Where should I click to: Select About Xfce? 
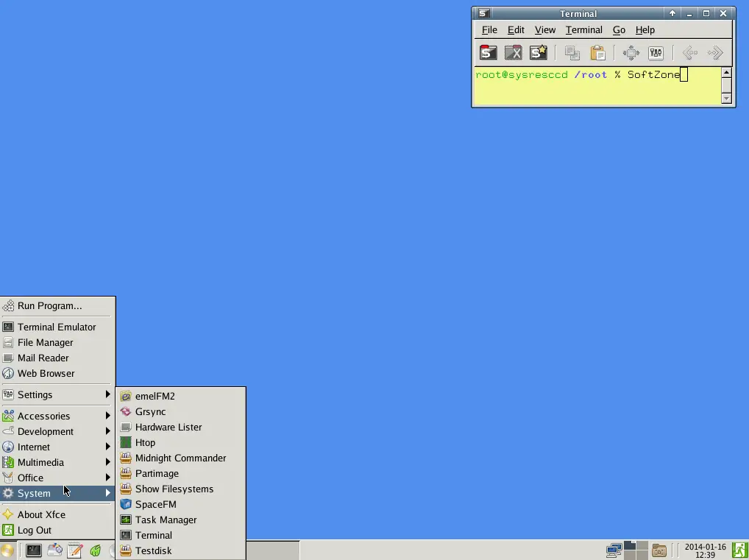57,514
